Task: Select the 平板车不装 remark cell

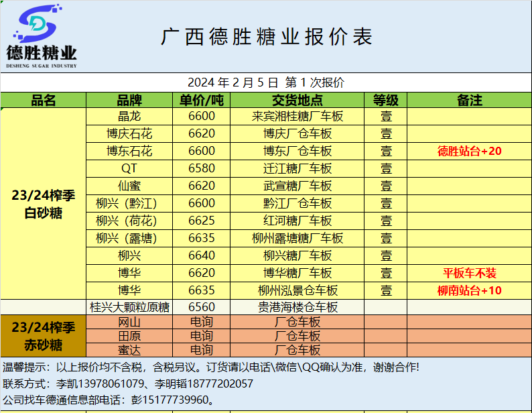Action: [469, 273]
